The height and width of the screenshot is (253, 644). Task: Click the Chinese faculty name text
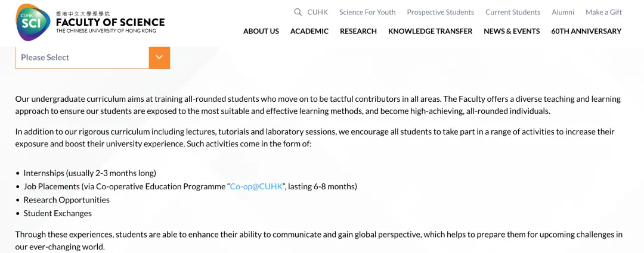pyautogui.click(x=83, y=14)
